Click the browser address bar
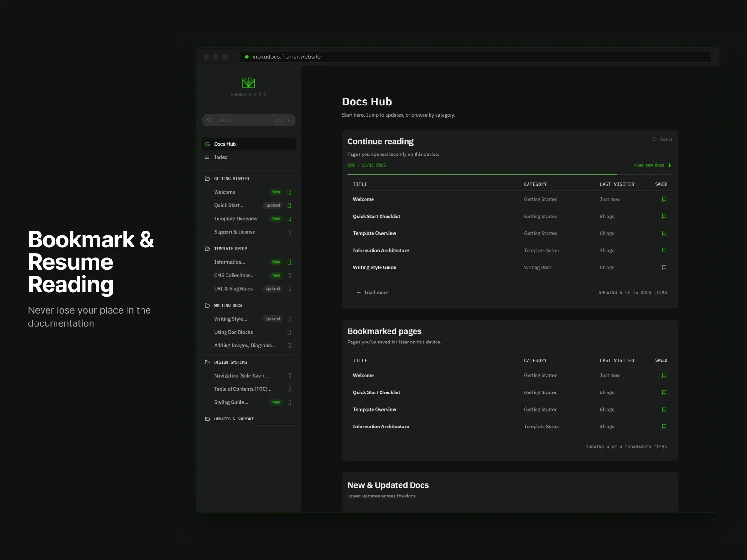 click(475, 57)
